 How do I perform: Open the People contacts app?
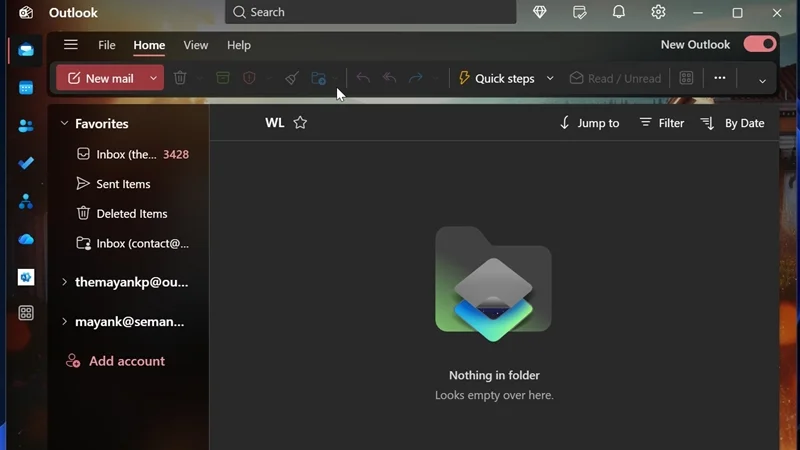tap(26, 126)
